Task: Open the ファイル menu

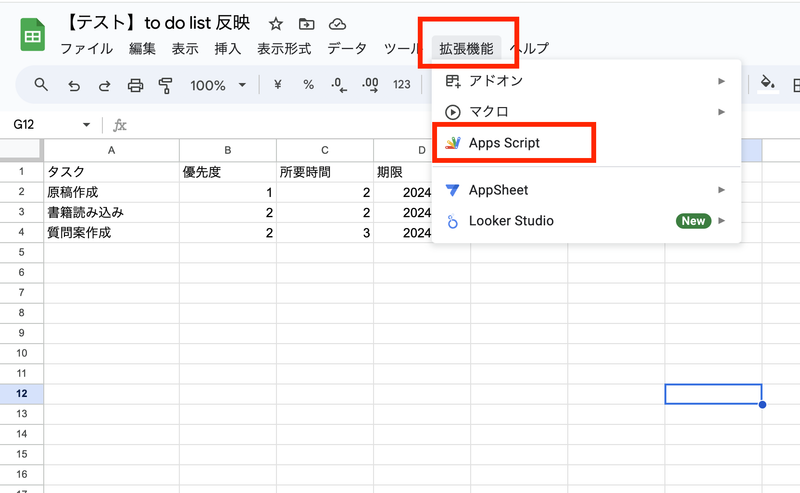Action: tap(86, 48)
